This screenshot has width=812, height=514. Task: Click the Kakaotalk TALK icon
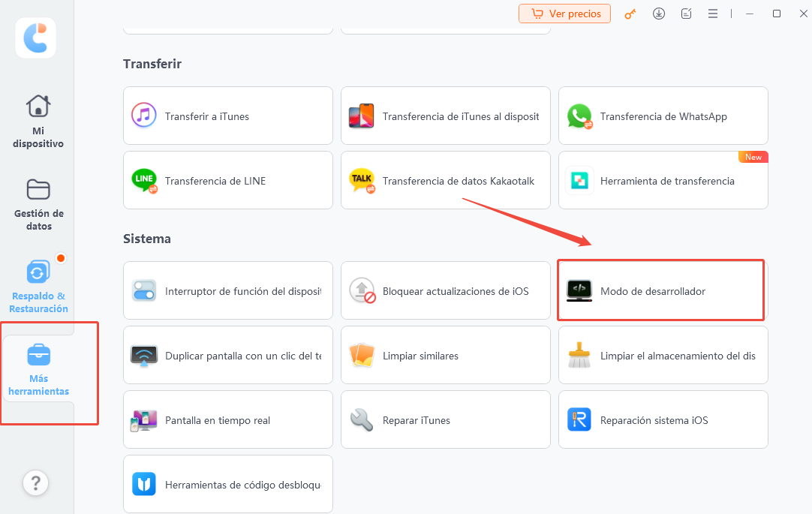(362, 181)
